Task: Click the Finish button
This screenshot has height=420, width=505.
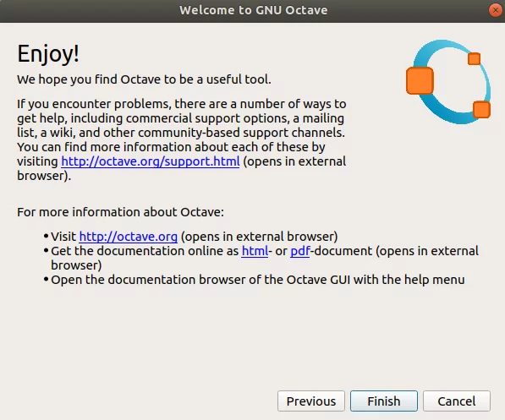Action: 383,401
